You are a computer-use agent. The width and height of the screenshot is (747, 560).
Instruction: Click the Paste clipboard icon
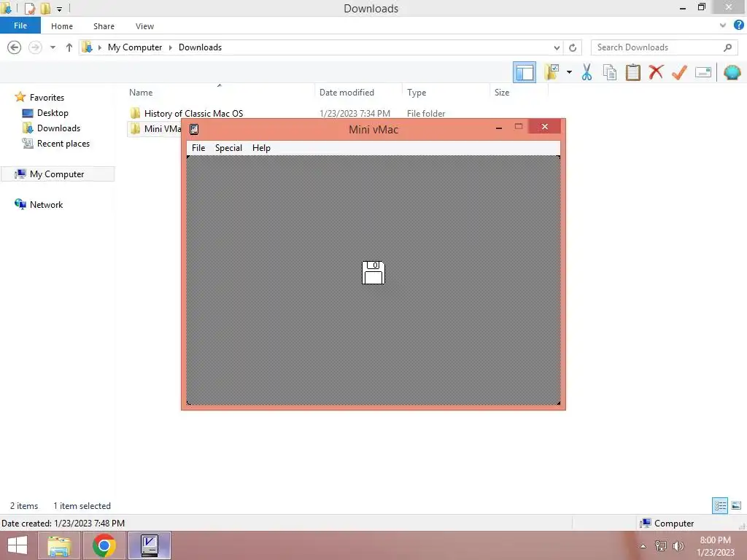(x=632, y=72)
